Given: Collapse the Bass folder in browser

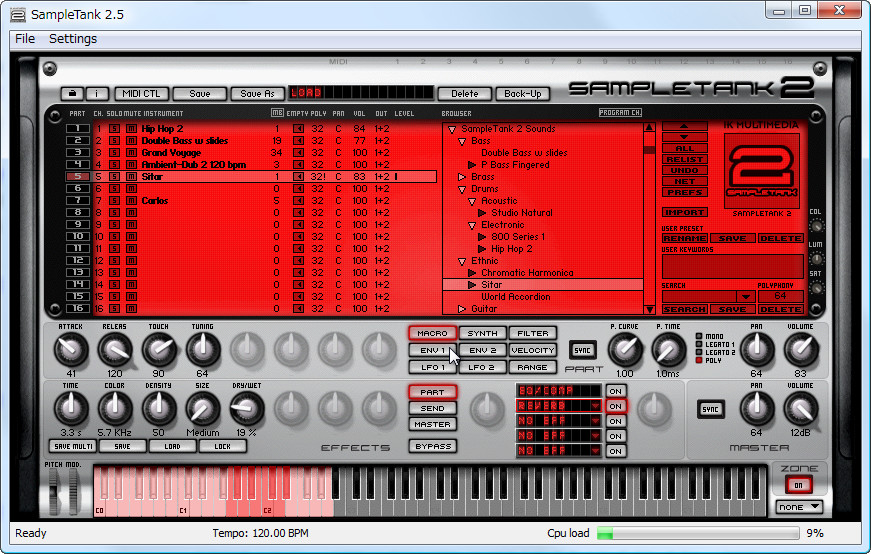Looking at the screenshot, I should coord(462,142).
